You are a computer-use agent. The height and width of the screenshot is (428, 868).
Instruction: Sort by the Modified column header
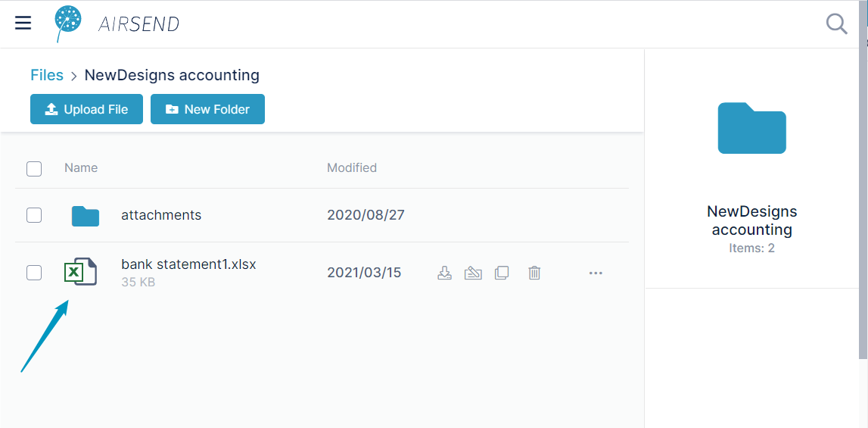pyautogui.click(x=352, y=167)
